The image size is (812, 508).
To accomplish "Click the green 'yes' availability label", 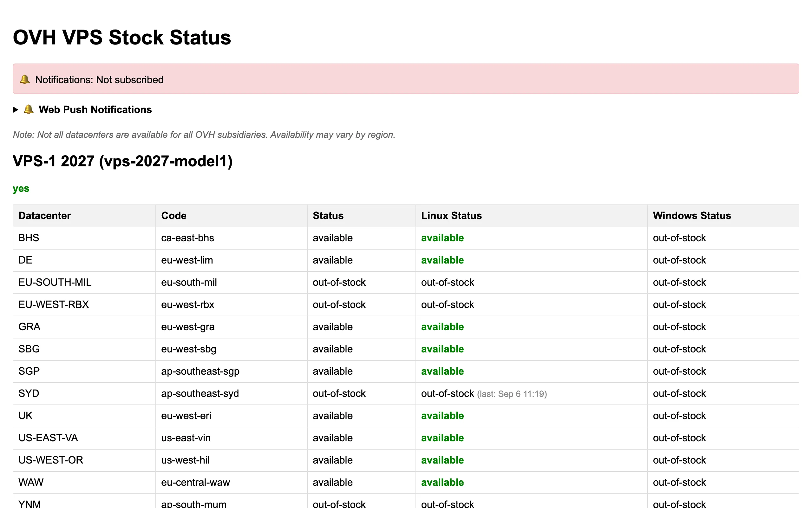I will [x=21, y=189].
